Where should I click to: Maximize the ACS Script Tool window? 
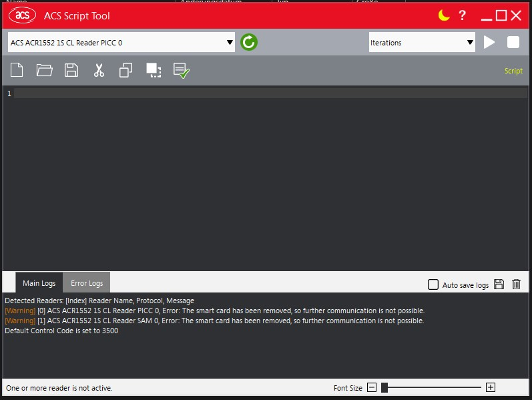click(501, 15)
